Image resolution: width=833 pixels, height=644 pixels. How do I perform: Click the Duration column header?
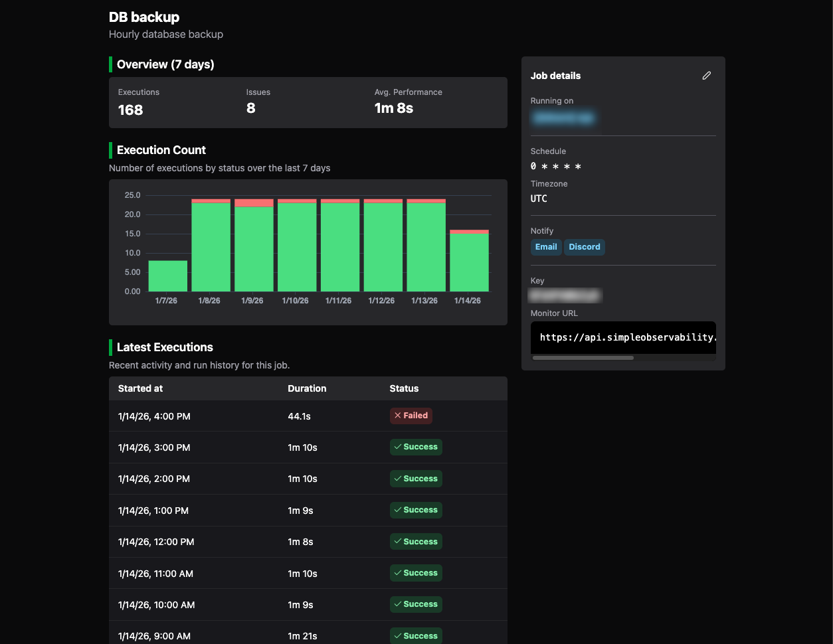click(x=307, y=388)
